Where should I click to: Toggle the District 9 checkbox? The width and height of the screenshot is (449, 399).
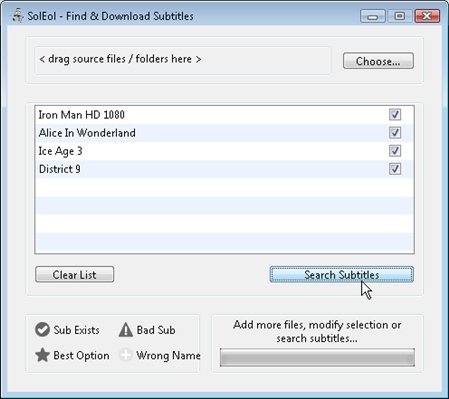tap(395, 169)
